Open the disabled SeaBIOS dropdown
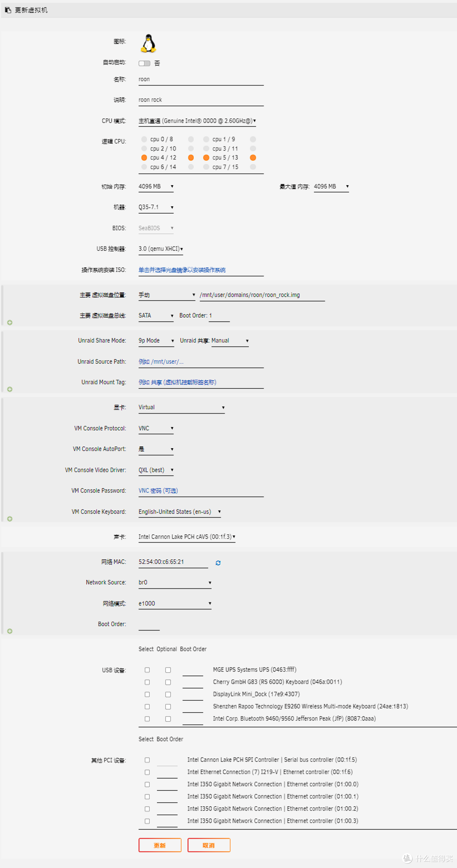This screenshot has height=868, width=457. pos(156,228)
